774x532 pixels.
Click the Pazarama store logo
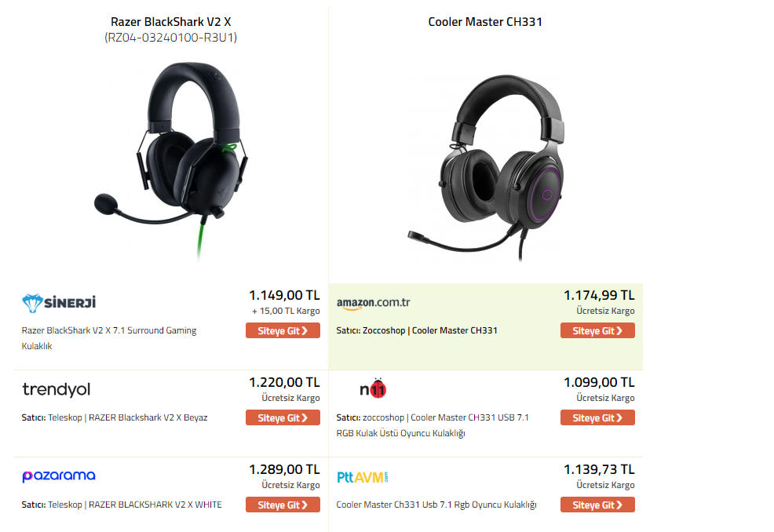click(x=59, y=476)
